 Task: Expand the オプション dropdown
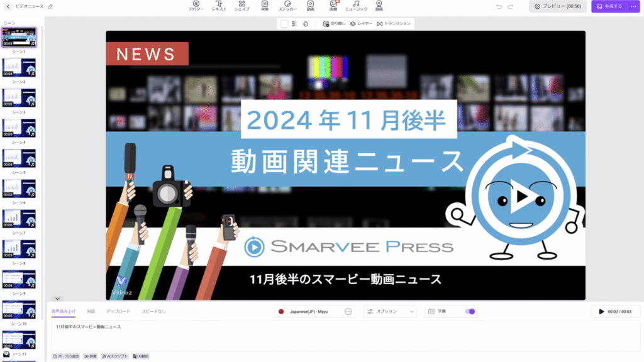pyautogui.click(x=390, y=312)
